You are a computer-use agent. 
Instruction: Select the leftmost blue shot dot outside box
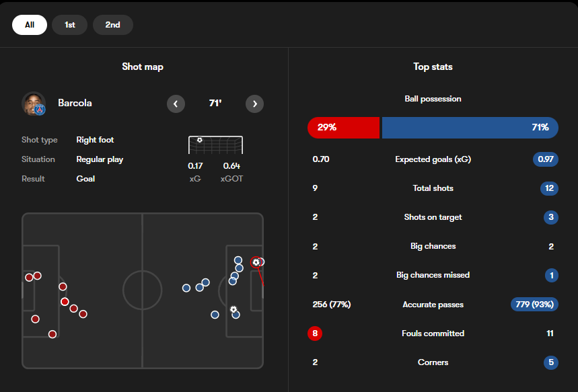click(186, 288)
